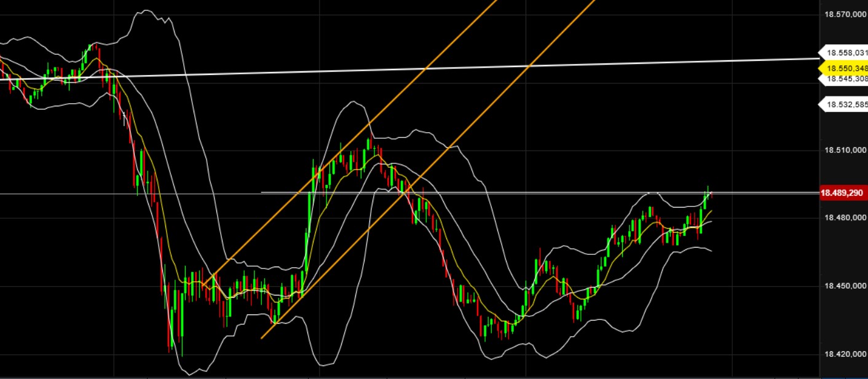Click the 18.570,000 axis label
868x379 pixels.
tap(845, 14)
